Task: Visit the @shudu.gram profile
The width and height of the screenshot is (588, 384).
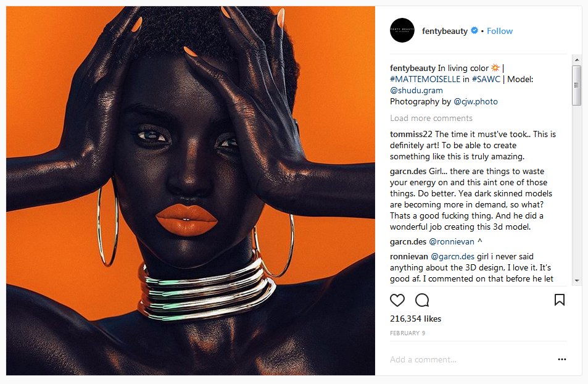Action: [416, 91]
